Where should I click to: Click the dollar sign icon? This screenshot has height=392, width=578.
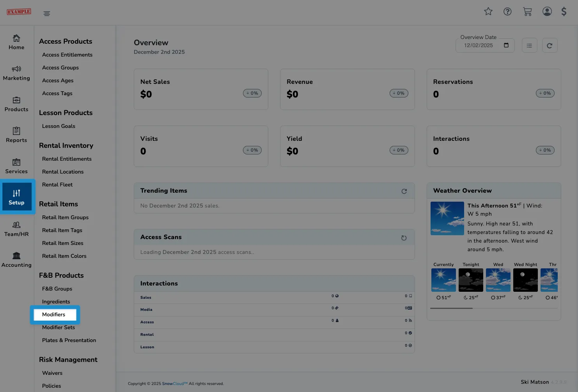pyautogui.click(x=564, y=11)
